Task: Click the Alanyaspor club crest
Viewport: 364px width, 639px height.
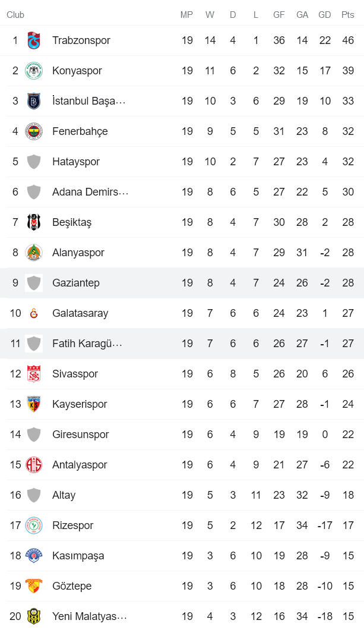Action: [34, 252]
